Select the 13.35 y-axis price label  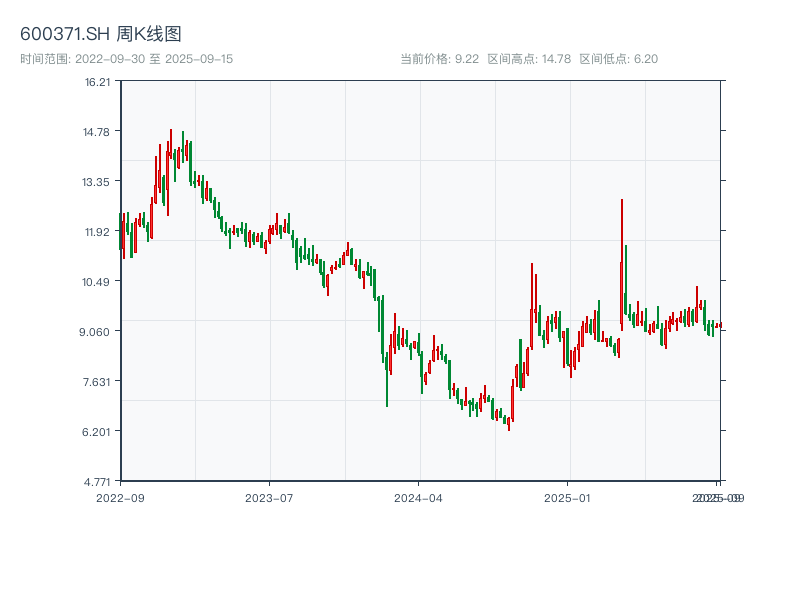(97, 181)
